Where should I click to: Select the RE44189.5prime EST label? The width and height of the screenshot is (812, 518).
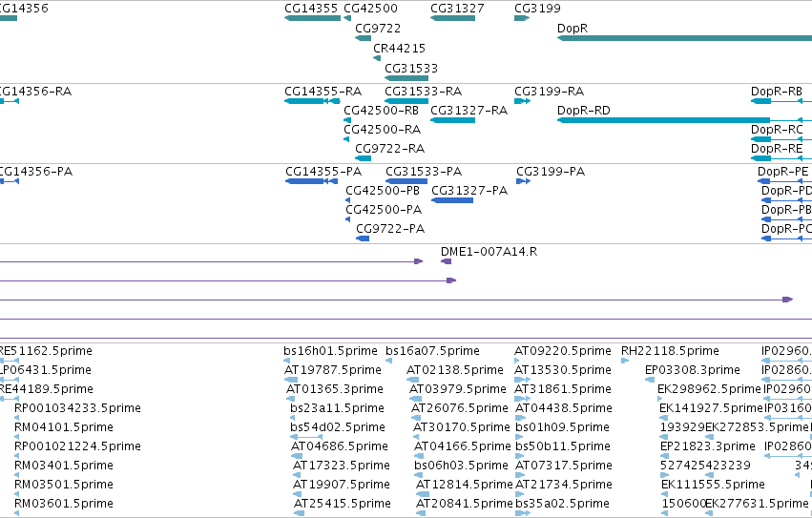pyautogui.click(x=47, y=389)
